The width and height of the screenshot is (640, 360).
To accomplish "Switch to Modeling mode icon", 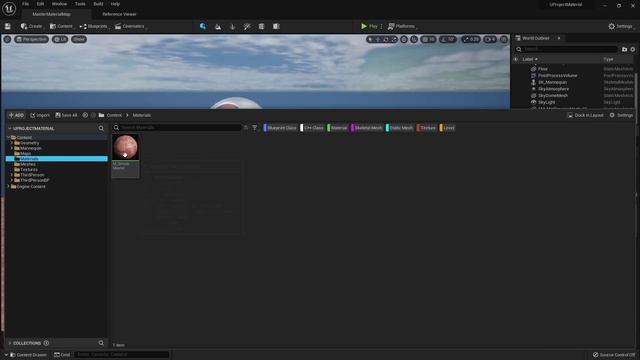I will (x=262, y=27).
